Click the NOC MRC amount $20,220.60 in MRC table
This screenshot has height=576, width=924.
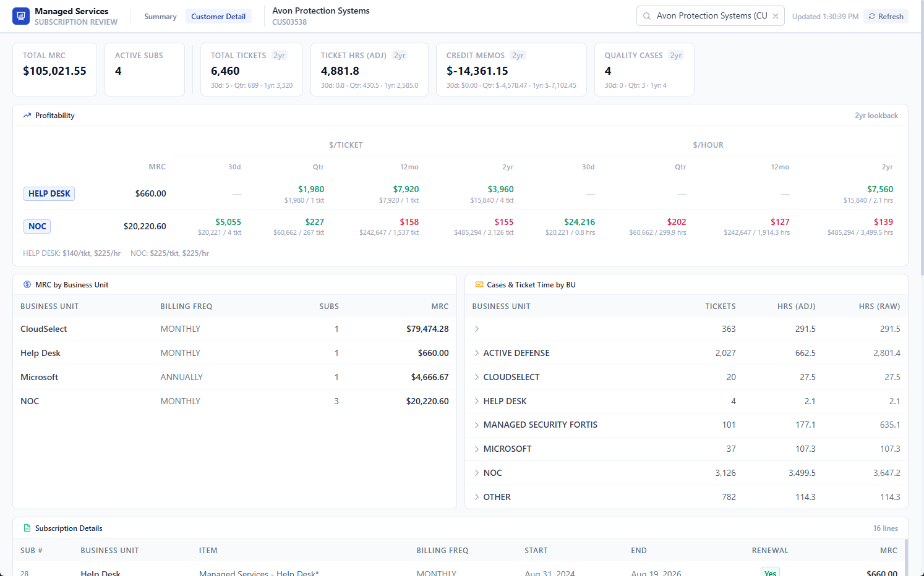click(427, 401)
